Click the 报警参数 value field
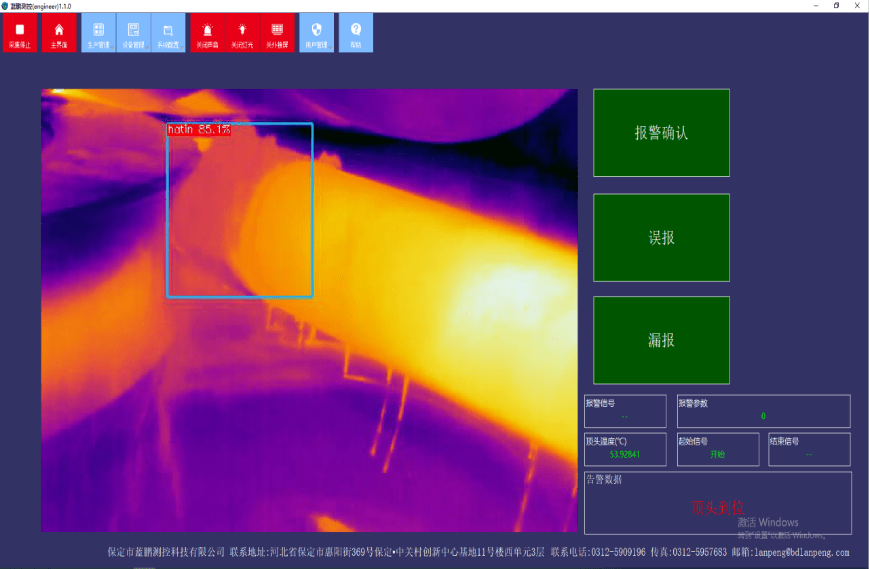The height and width of the screenshot is (569, 870). click(763, 416)
